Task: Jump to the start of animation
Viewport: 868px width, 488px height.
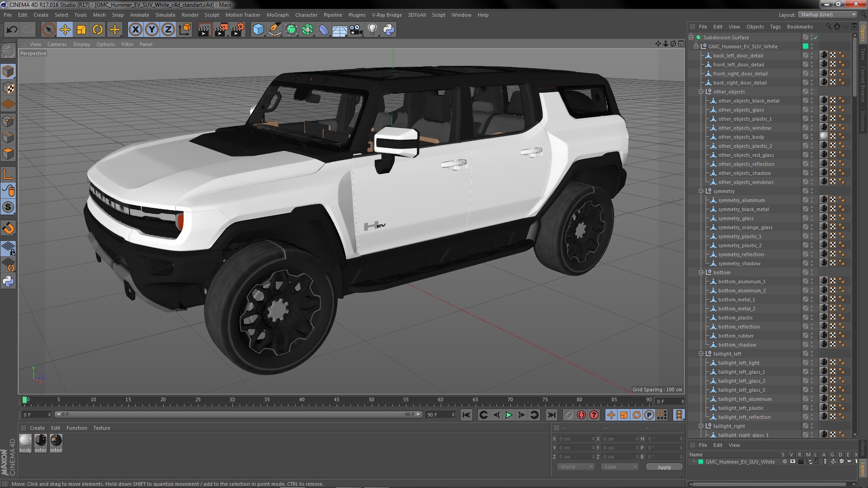Action: tap(467, 415)
